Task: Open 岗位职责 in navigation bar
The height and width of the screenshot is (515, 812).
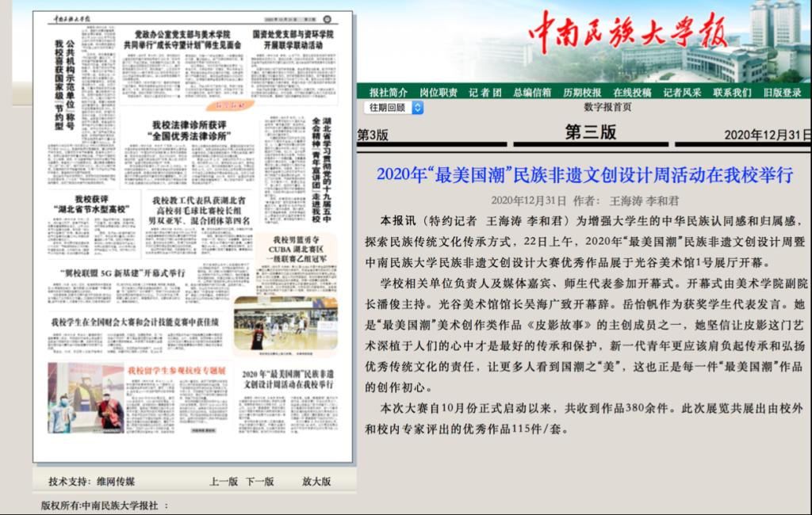Action: (438, 92)
